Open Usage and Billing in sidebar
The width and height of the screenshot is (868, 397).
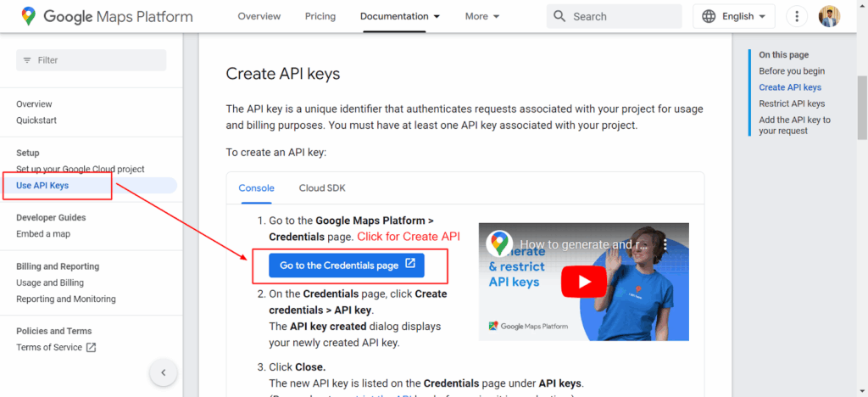(x=50, y=282)
